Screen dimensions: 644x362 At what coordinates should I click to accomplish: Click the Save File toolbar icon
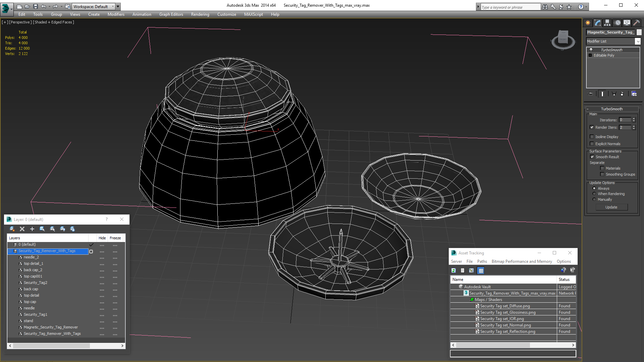35,6
